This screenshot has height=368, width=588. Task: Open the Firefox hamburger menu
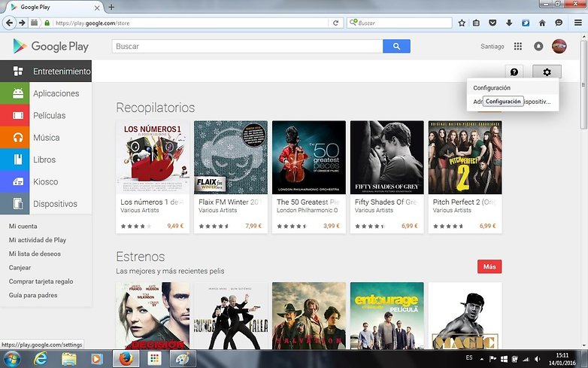[x=578, y=23]
